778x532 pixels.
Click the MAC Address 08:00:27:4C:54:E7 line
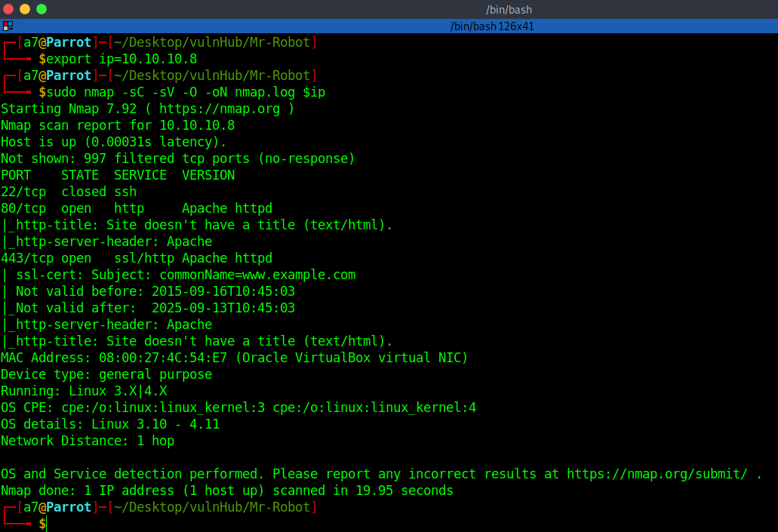click(234, 358)
